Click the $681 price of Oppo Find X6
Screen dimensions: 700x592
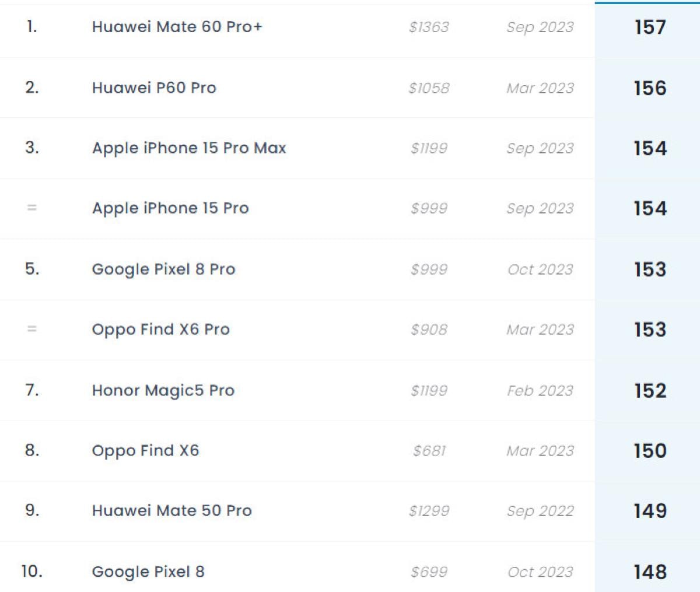[429, 450]
